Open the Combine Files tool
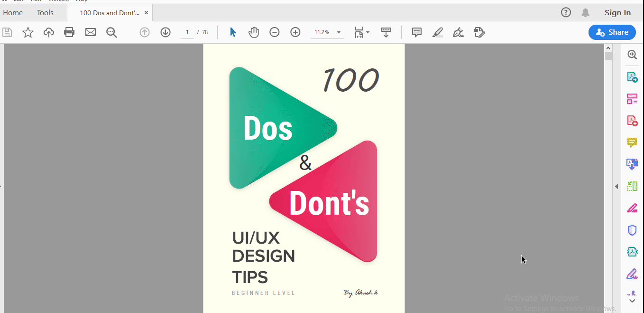The width and height of the screenshot is (644, 313). (x=632, y=164)
